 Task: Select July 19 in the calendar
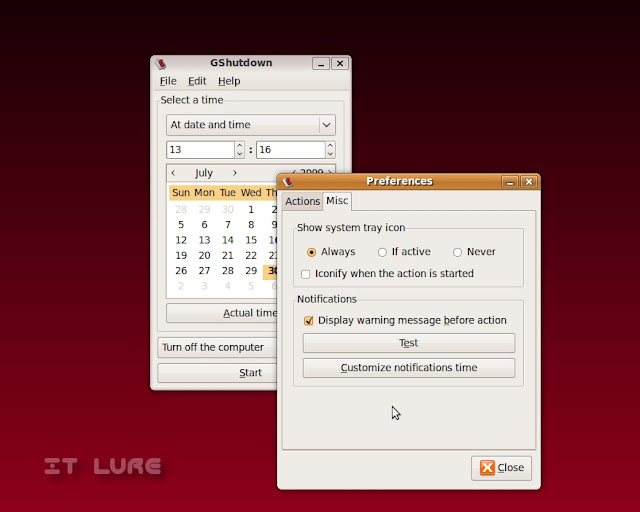pyautogui.click(x=181, y=256)
